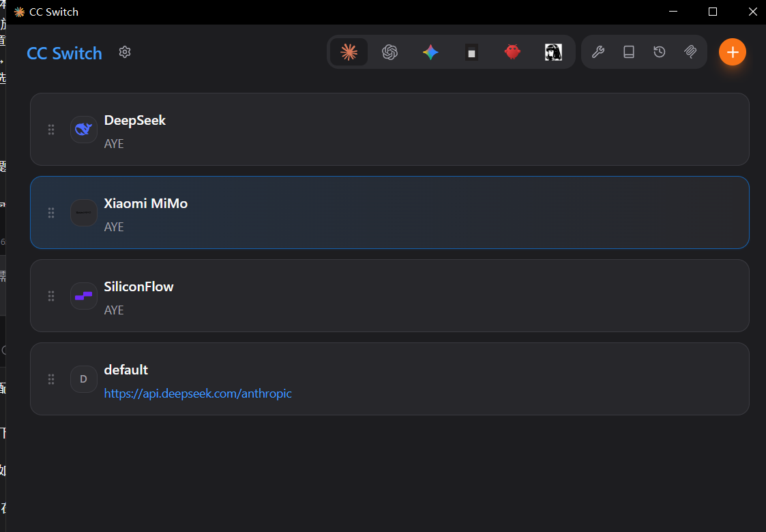
Task: Open the history clock icon
Action: click(x=660, y=52)
